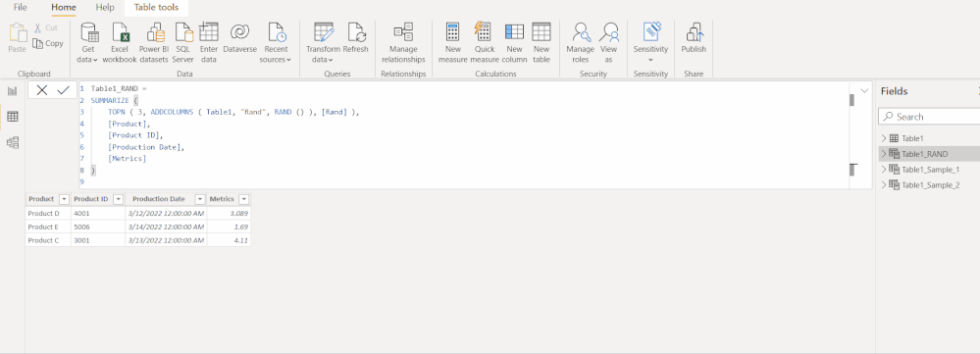Click the Cut command

pyautogui.click(x=45, y=28)
